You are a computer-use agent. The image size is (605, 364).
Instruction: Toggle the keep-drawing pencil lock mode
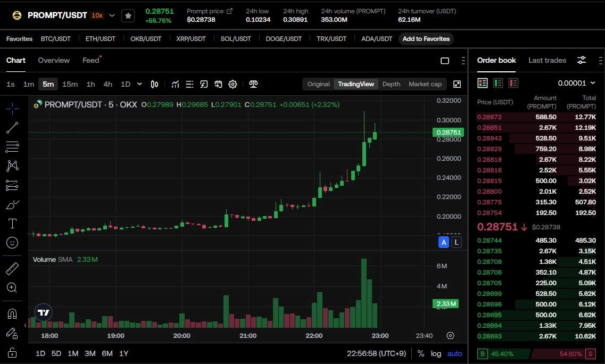pyautogui.click(x=12, y=333)
